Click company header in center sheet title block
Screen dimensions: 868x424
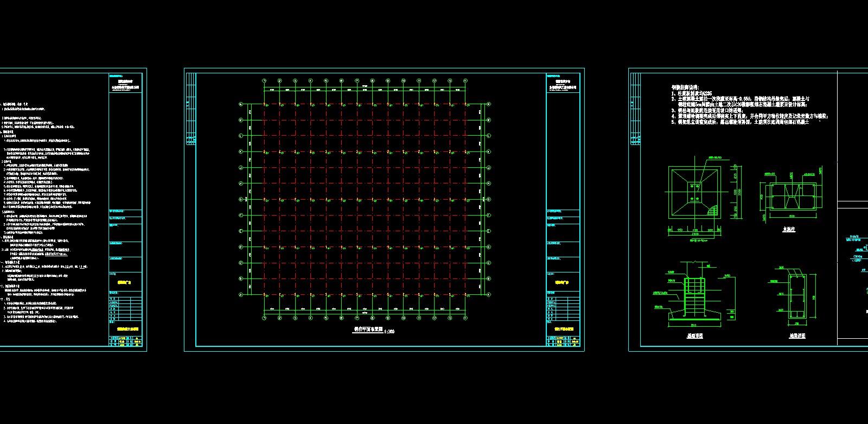point(563,83)
